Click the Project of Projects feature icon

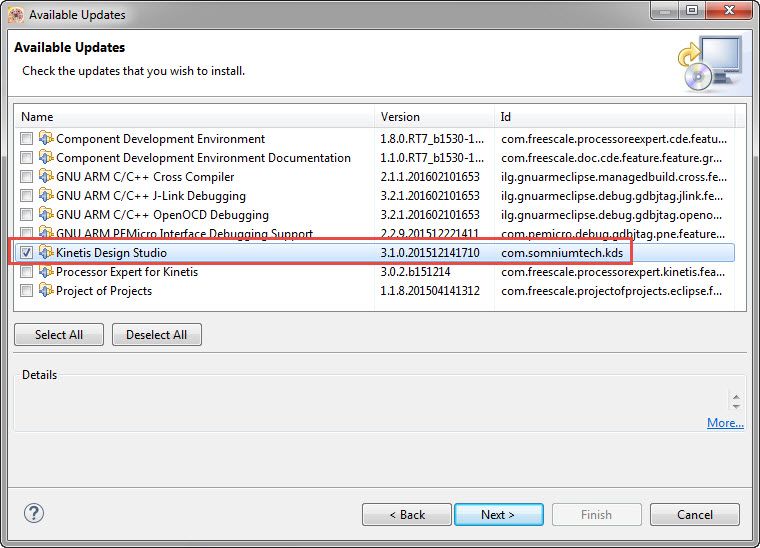(x=46, y=290)
